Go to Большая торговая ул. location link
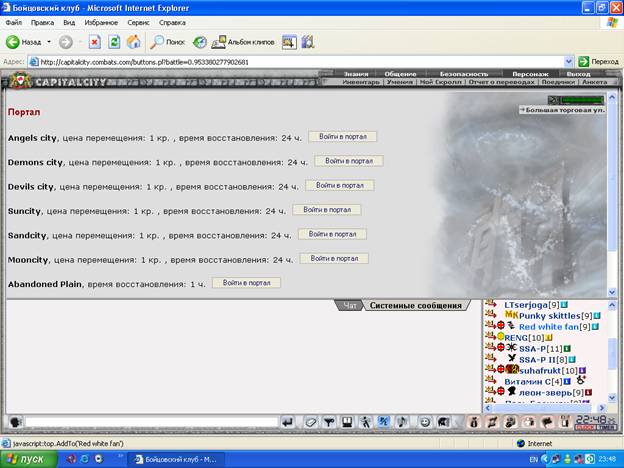 [562, 110]
